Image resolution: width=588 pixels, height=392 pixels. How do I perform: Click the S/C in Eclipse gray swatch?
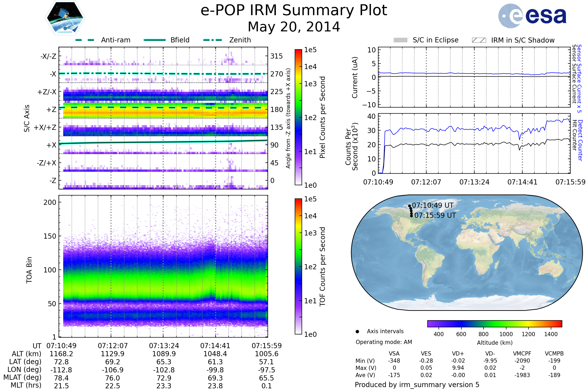pos(400,40)
